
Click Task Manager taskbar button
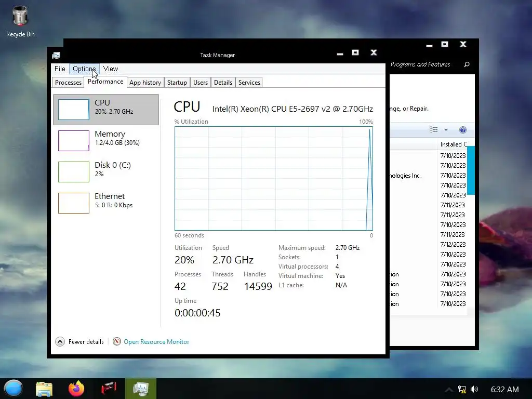pyautogui.click(x=141, y=389)
